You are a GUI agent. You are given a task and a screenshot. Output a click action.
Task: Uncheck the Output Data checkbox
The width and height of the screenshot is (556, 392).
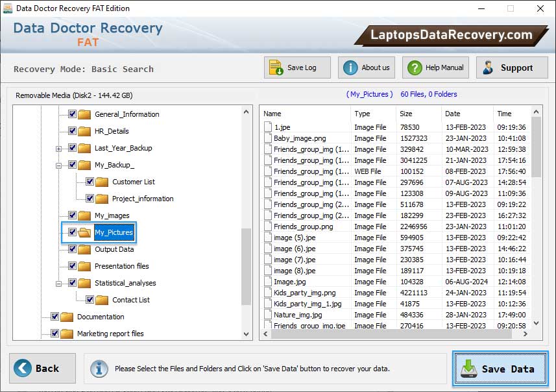[72, 249]
